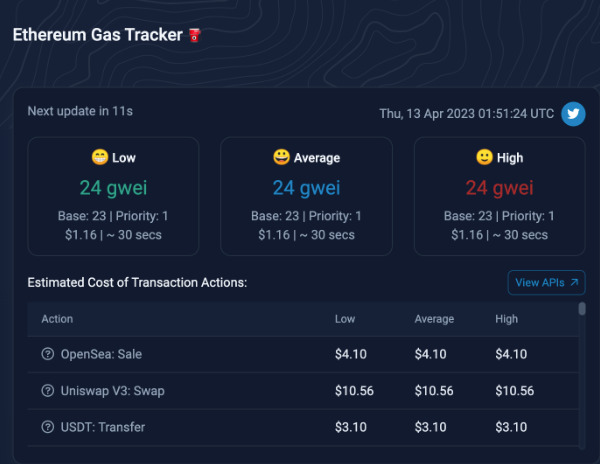Click the Low column header in table

(x=345, y=319)
